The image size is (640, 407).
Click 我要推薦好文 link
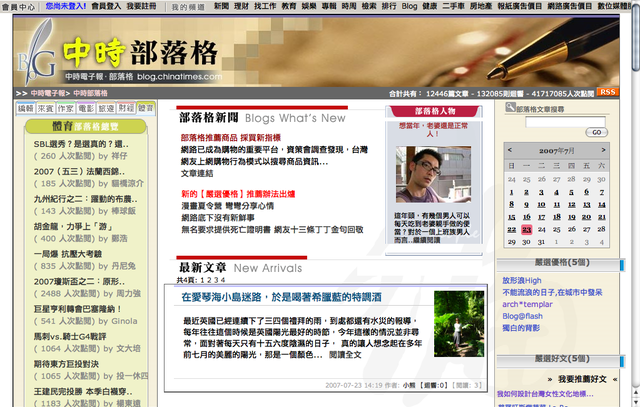click(x=582, y=379)
